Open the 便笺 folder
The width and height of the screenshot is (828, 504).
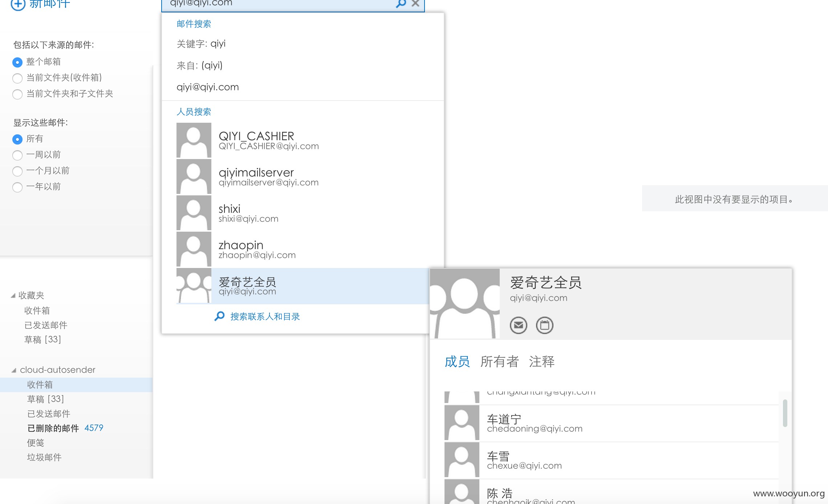point(36,443)
